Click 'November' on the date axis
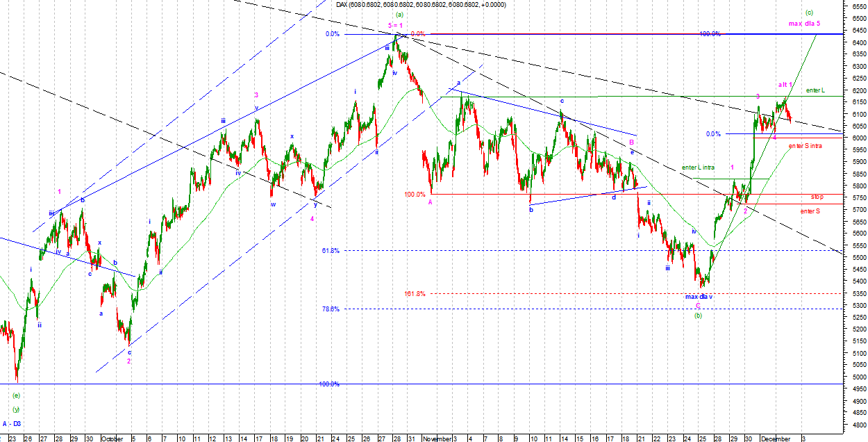The height and width of the screenshot is (442, 868). pos(437,439)
